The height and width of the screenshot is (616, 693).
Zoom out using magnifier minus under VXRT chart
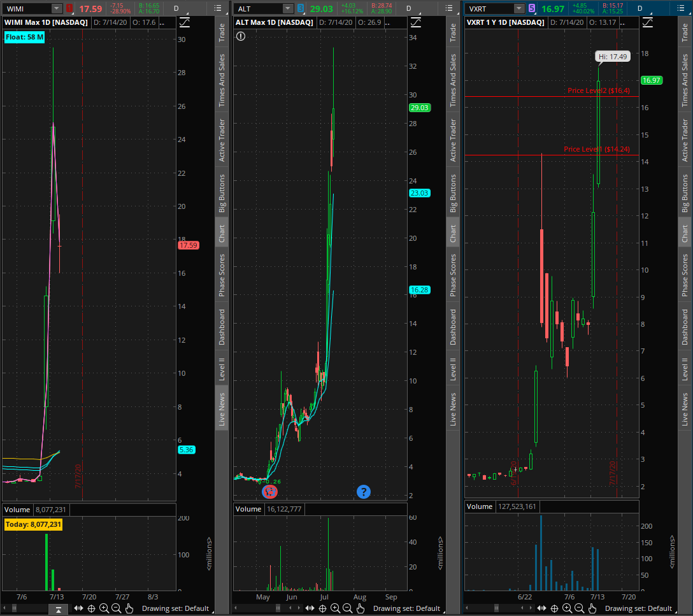(x=579, y=608)
